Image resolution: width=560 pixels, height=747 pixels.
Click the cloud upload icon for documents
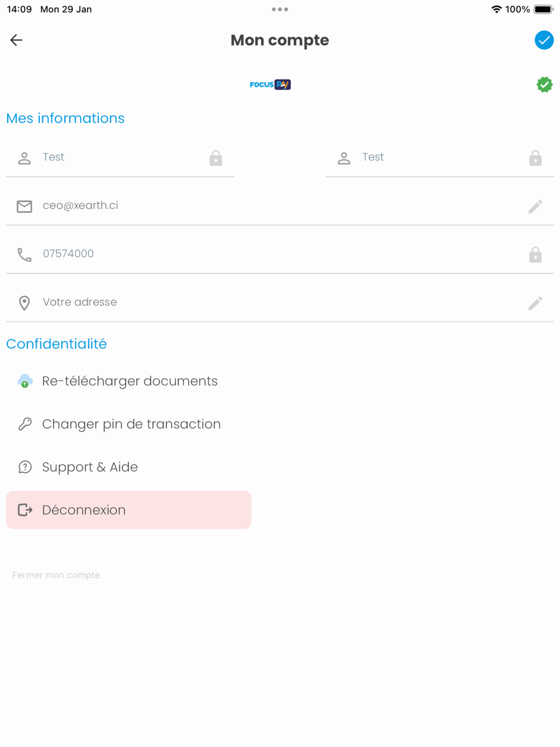[25, 381]
